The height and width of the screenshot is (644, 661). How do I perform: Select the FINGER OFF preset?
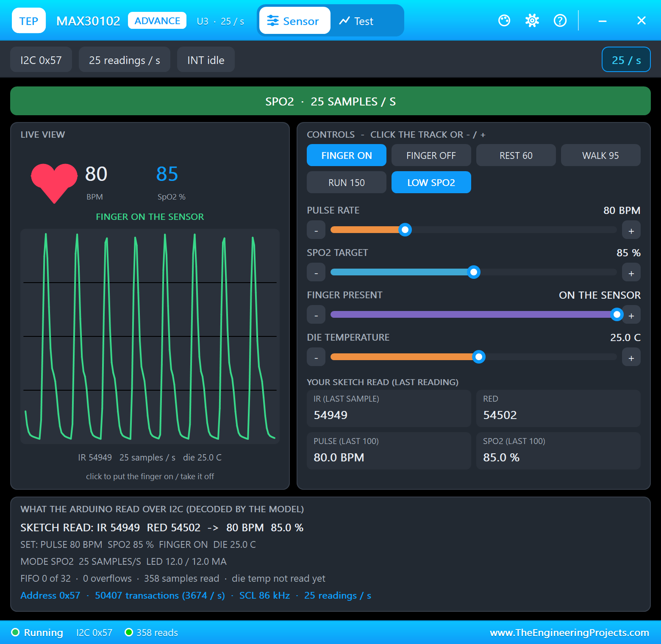click(x=431, y=155)
